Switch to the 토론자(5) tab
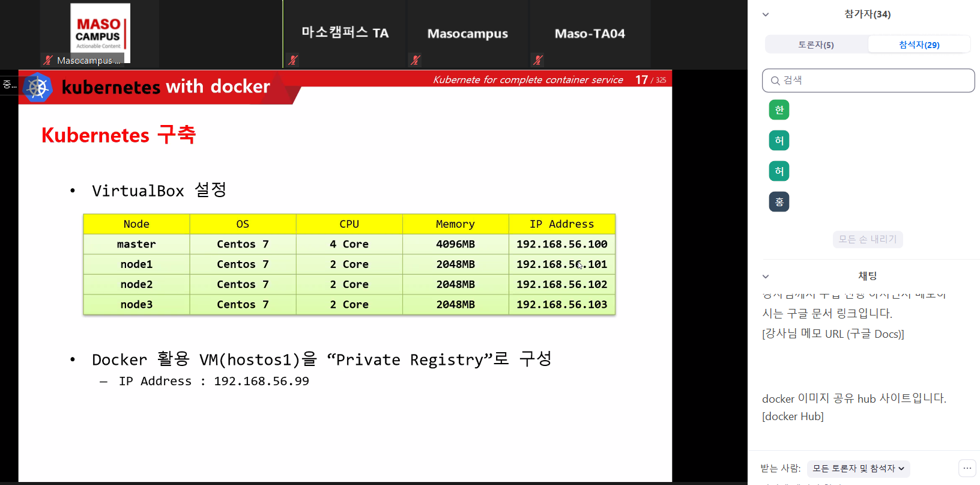The image size is (980, 485). click(815, 45)
